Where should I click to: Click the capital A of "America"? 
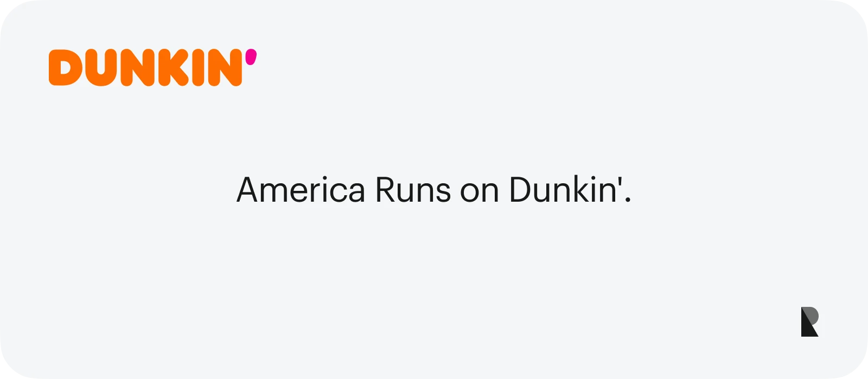246,190
